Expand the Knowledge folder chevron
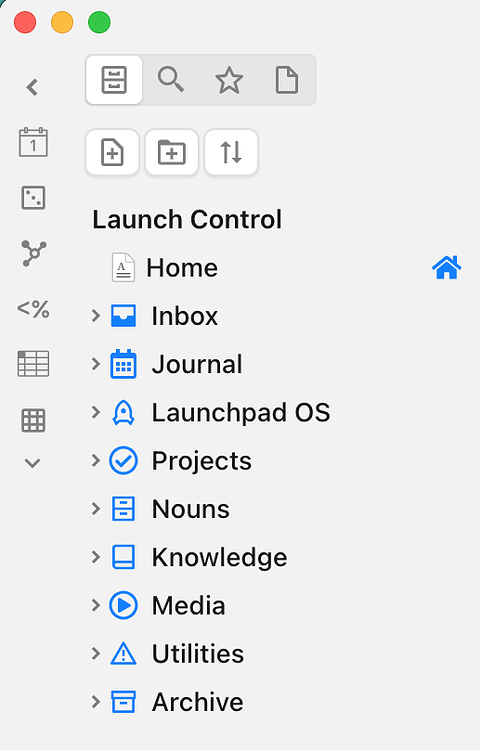The width and height of the screenshot is (480, 750). pyautogui.click(x=96, y=557)
